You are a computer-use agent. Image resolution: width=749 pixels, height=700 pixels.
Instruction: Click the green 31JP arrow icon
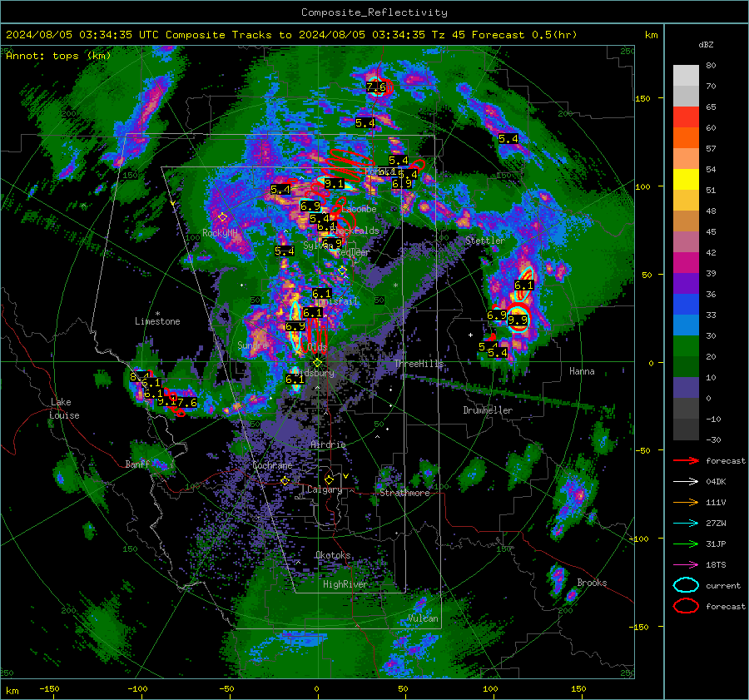686,544
